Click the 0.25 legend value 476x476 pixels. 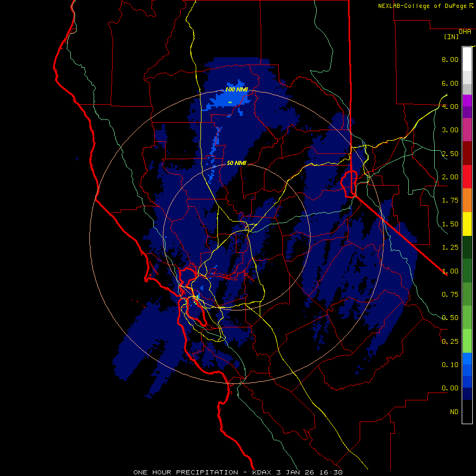point(450,342)
